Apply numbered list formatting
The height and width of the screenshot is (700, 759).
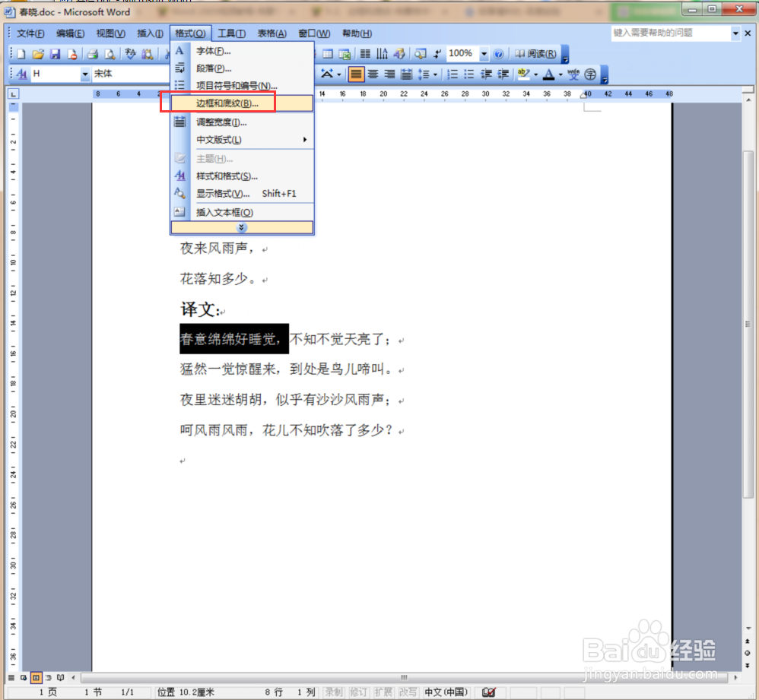coord(453,74)
